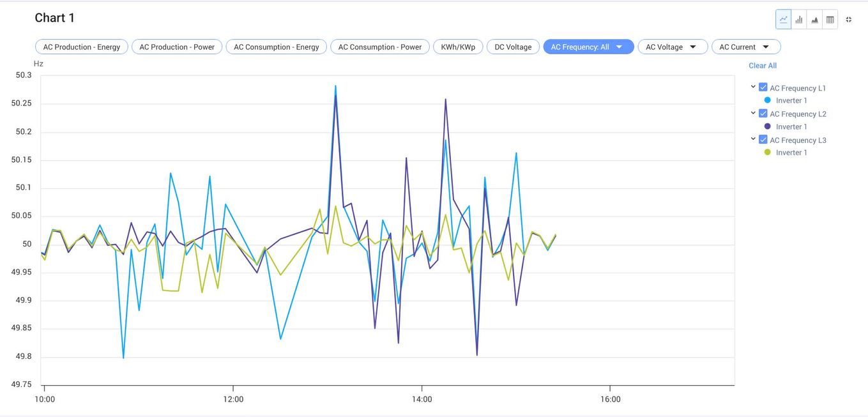The image size is (868, 417).
Task: Switch to table view icon
Action: click(830, 19)
